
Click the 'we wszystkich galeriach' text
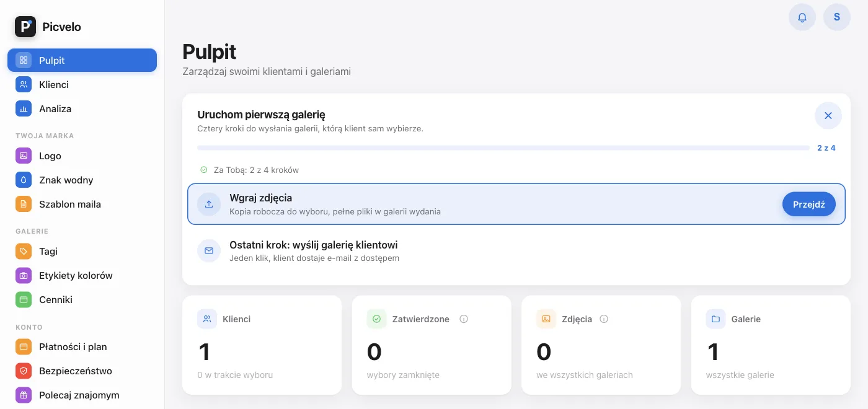[x=585, y=375]
